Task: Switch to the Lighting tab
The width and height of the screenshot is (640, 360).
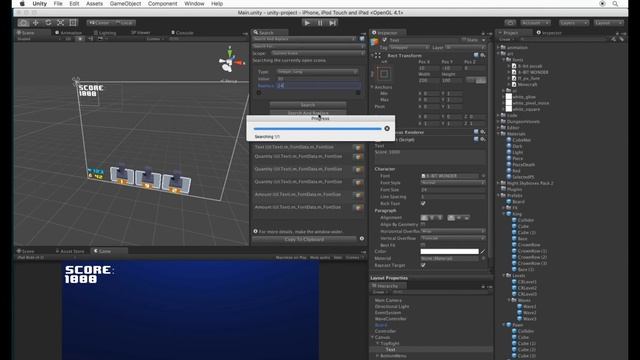Action: [x=105, y=33]
